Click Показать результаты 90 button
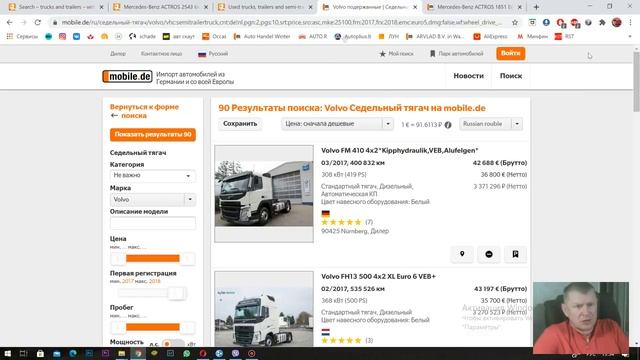The width and height of the screenshot is (640, 360). pyautogui.click(x=153, y=135)
